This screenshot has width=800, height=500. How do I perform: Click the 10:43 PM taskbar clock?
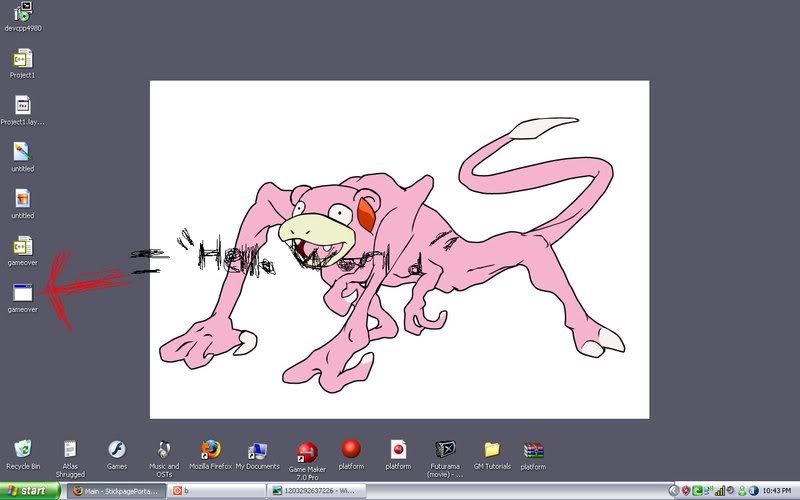tap(776, 491)
